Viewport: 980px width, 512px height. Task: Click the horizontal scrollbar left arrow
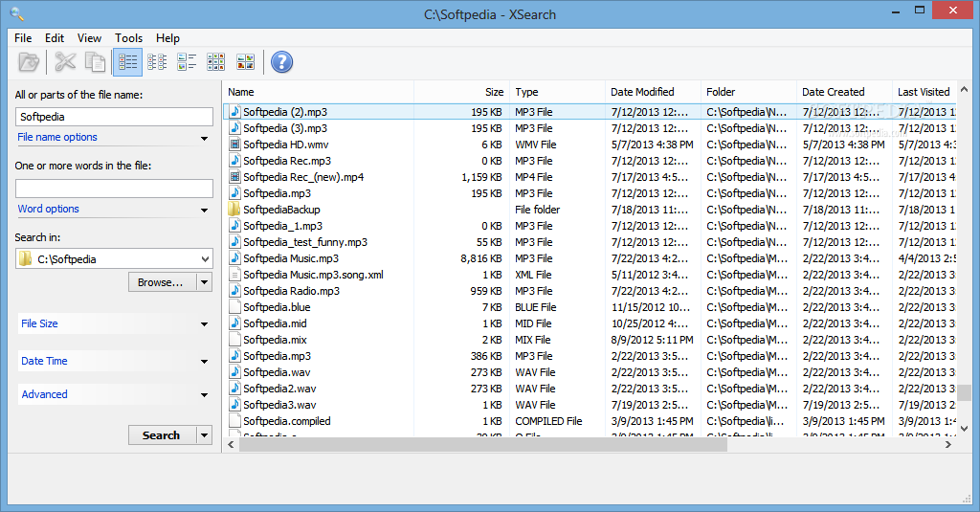tap(231, 444)
